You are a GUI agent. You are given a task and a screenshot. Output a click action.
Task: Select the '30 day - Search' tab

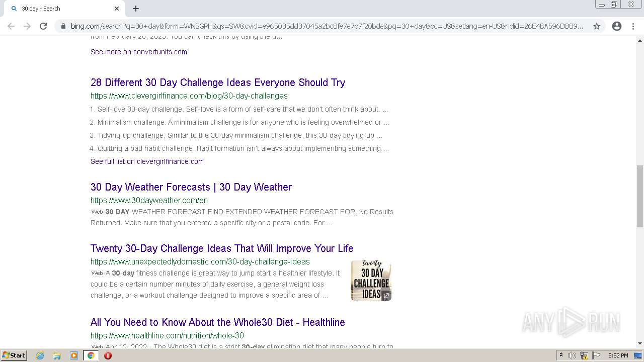coord(64,9)
